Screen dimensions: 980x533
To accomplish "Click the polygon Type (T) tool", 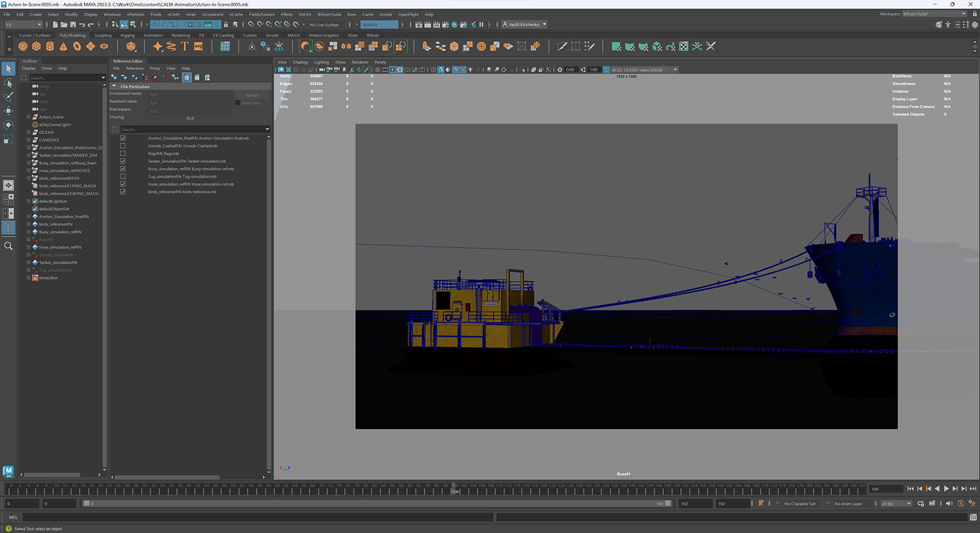I will click(x=184, y=47).
